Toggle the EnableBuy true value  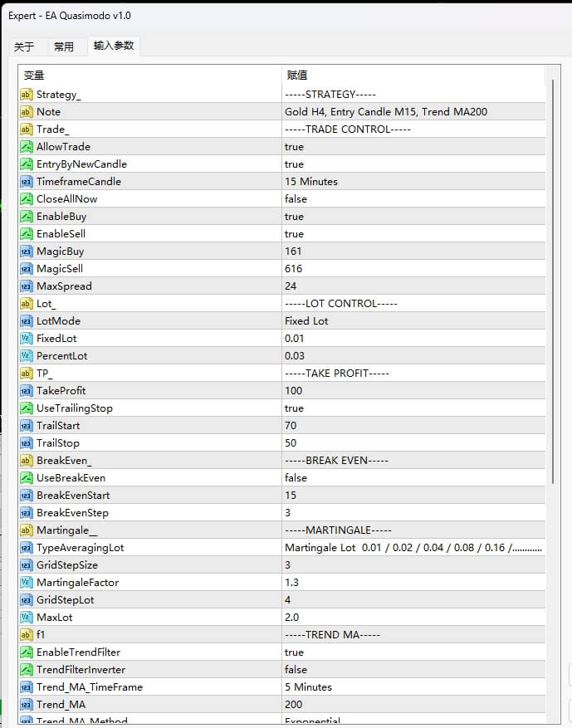click(x=294, y=217)
